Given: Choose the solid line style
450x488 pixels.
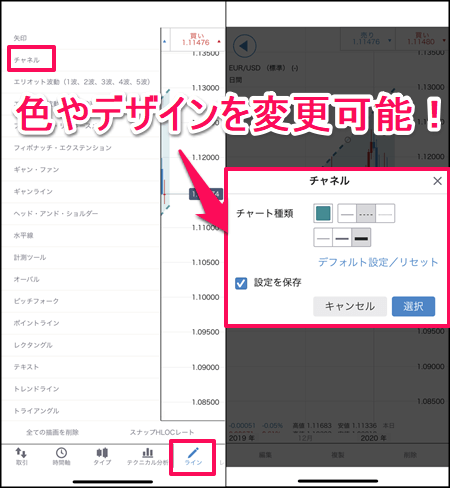Looking at the screenshot, I should [x=347, y=213].
